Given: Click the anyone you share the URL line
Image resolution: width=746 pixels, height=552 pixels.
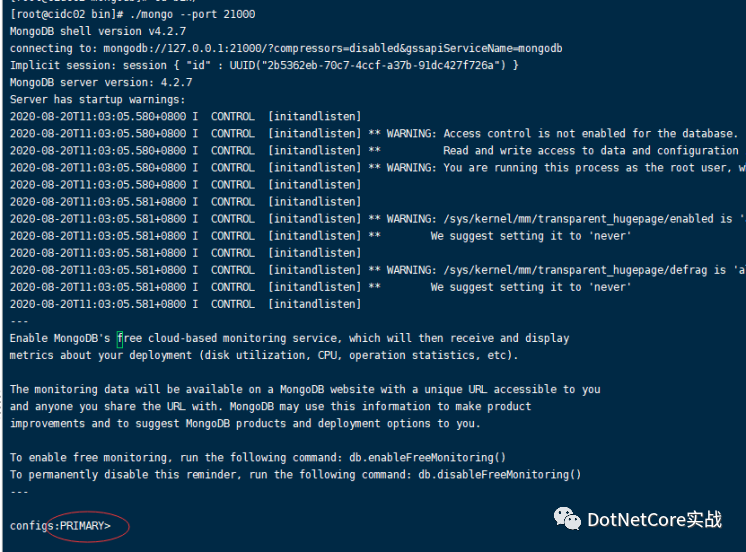Looking at the screenshot, I should (x=270, y=407).
